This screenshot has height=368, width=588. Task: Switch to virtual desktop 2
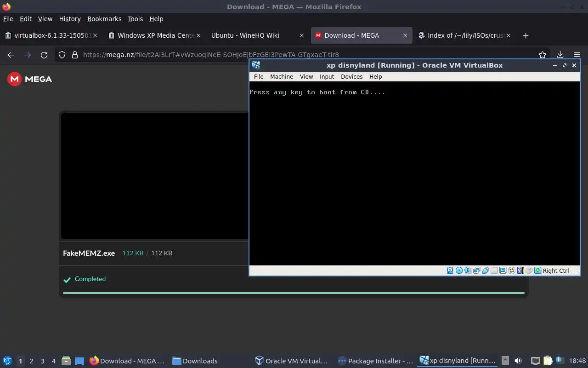(31, 361)
